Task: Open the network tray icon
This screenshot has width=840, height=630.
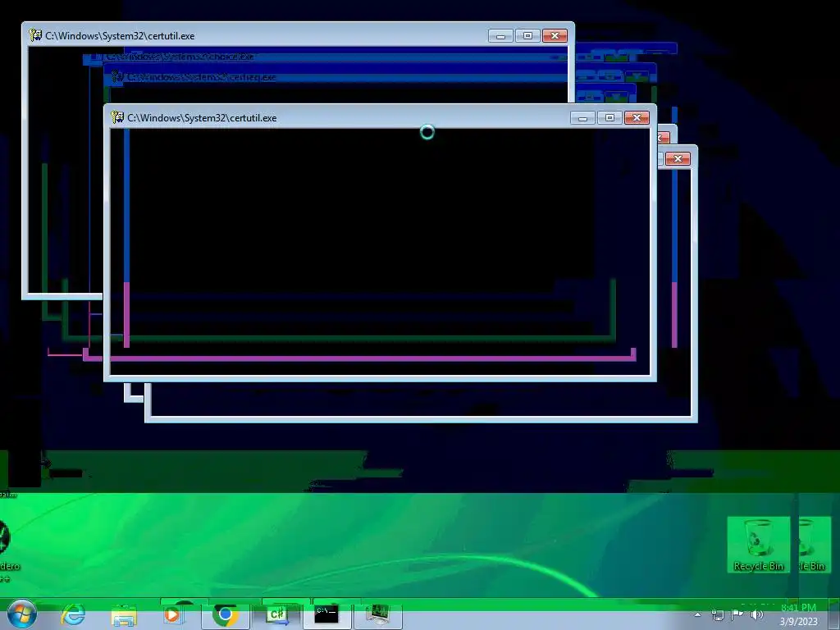Action: (x=717, y=615)
